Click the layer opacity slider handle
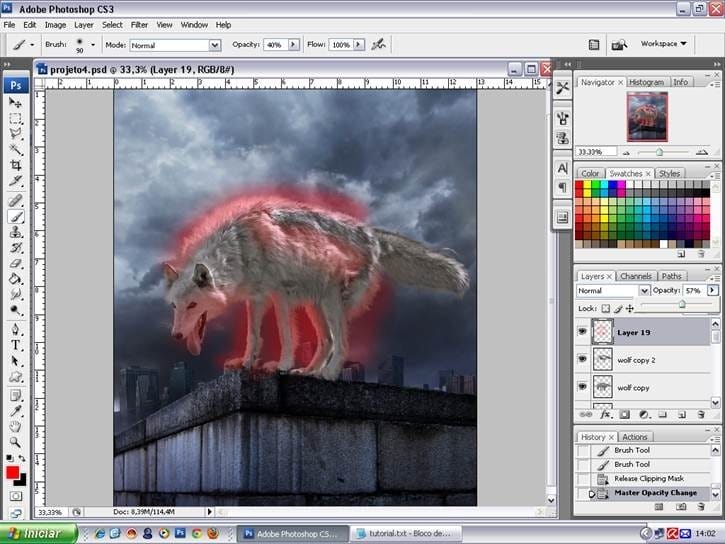The width and height of the screenshot is (725, 544). coord(682,304)
